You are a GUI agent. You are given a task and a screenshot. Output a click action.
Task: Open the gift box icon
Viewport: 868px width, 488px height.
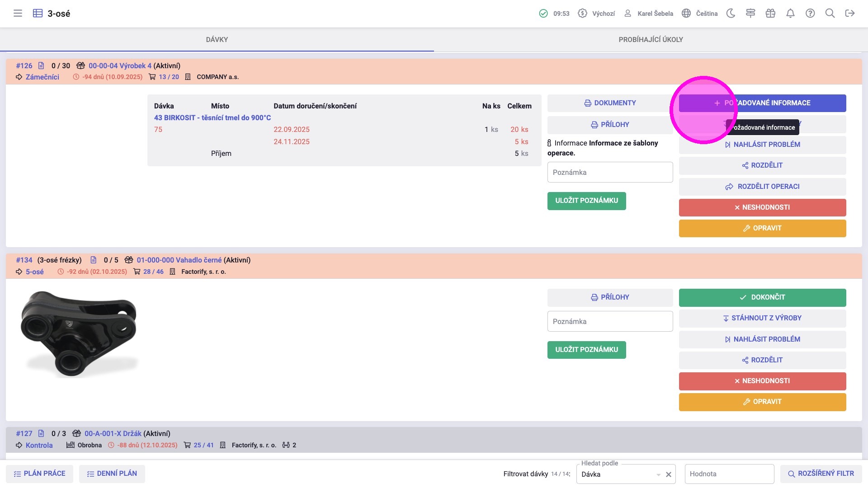pos(770,14)
